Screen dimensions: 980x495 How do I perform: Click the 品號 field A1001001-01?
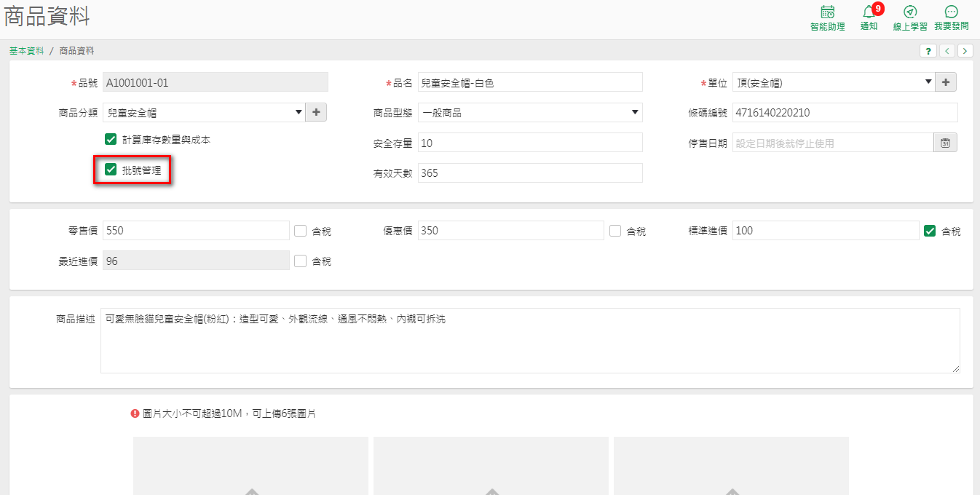[x=216, y=82]
